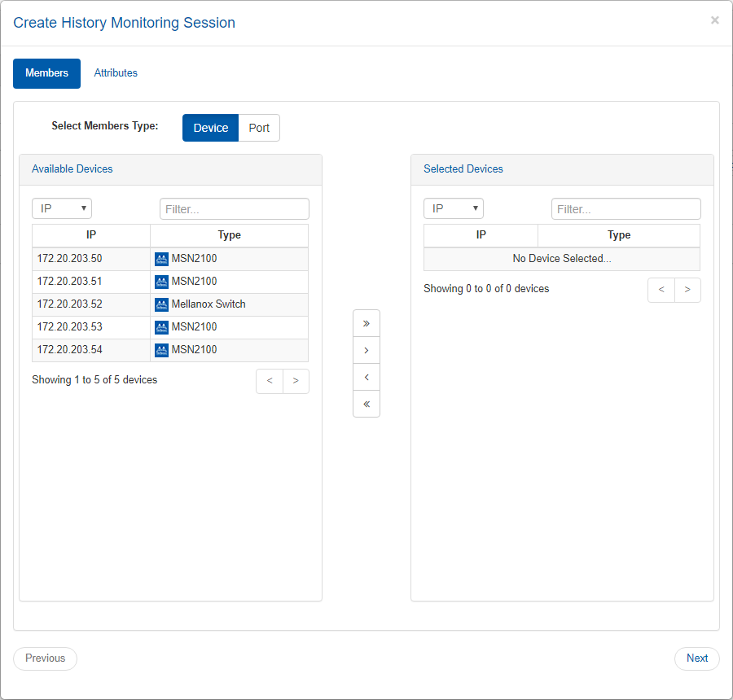Click the Previous button
Image resolution: width=733 pixels, height=700 pixels.
pos(45,658)
